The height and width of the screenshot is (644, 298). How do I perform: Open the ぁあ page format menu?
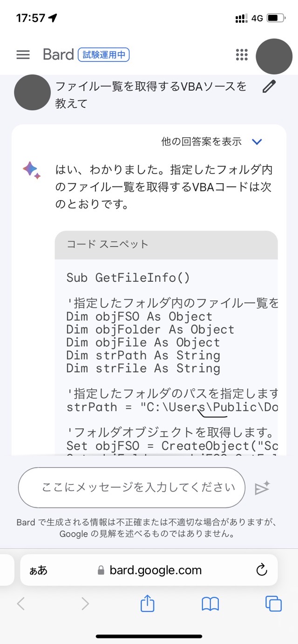(x=39, y=570)
